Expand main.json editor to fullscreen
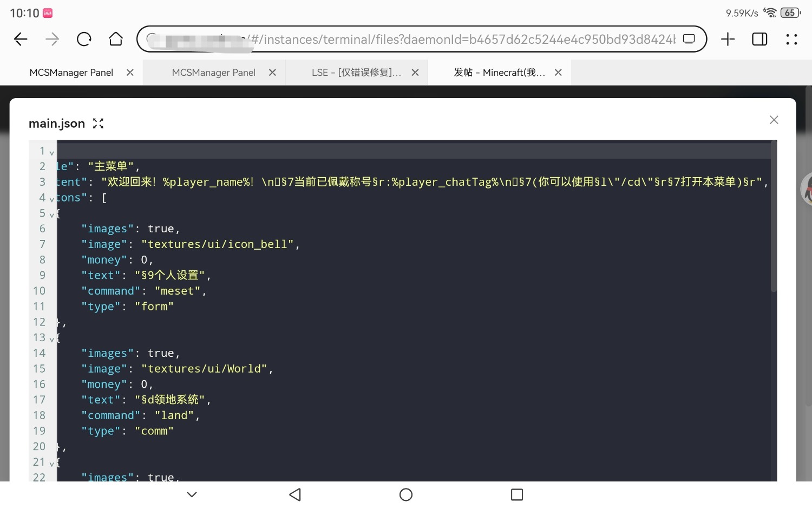The width and height of the screenshot is (812, 508). (98, 123)
